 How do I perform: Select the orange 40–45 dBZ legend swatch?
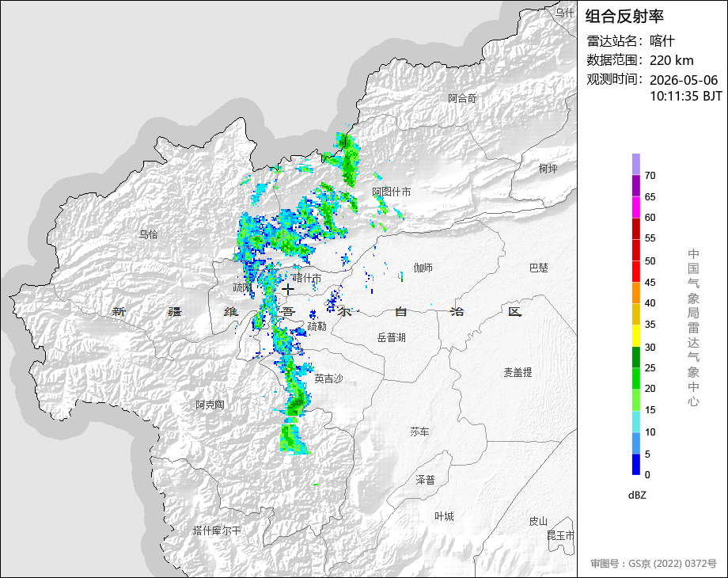pos(636,293)
